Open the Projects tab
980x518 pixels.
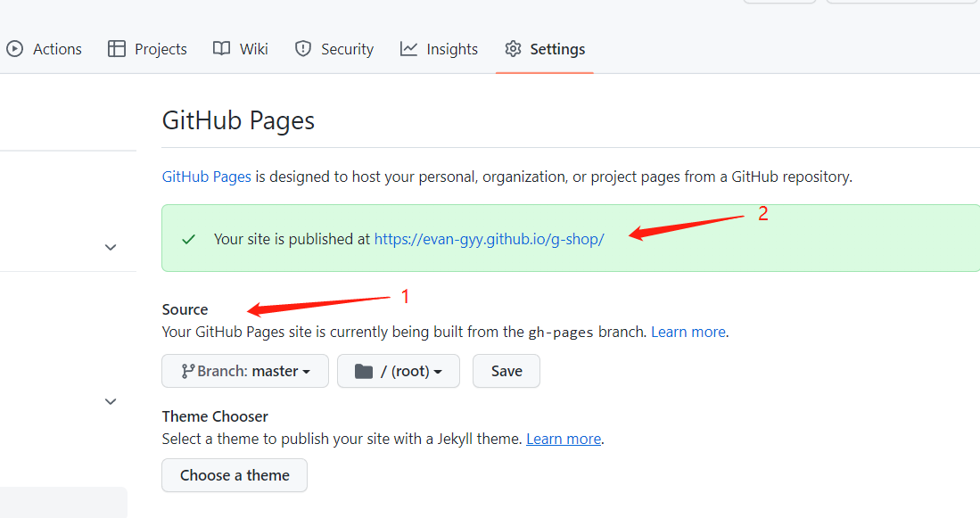[147, 49]
